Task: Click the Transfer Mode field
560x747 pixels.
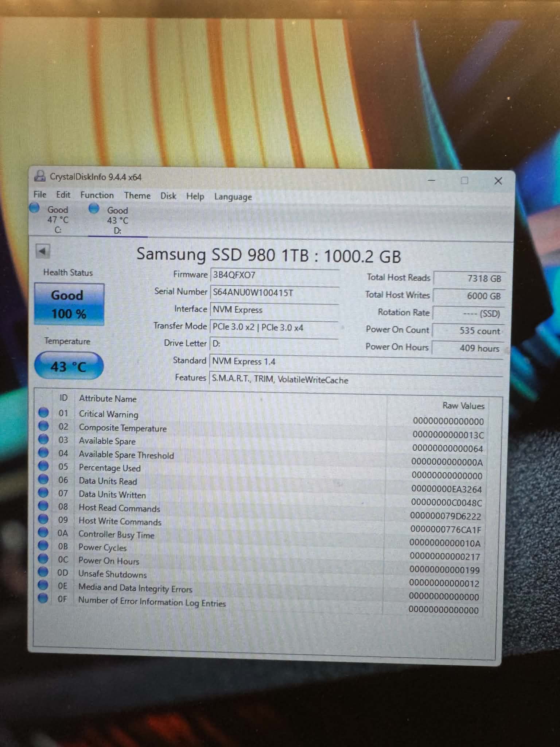Action: coord(274,327)
